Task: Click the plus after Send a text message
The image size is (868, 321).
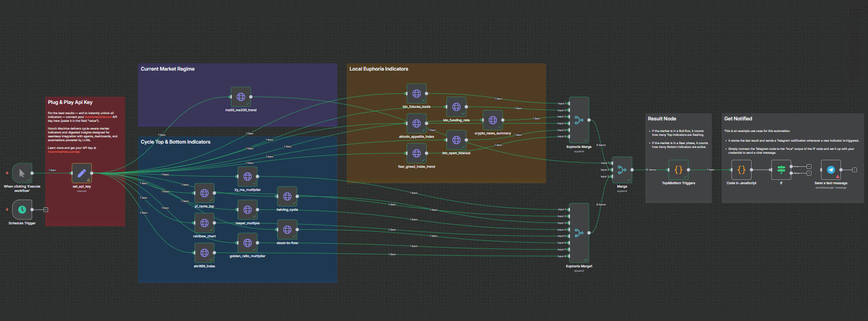Action: click(x=854, y=170)
